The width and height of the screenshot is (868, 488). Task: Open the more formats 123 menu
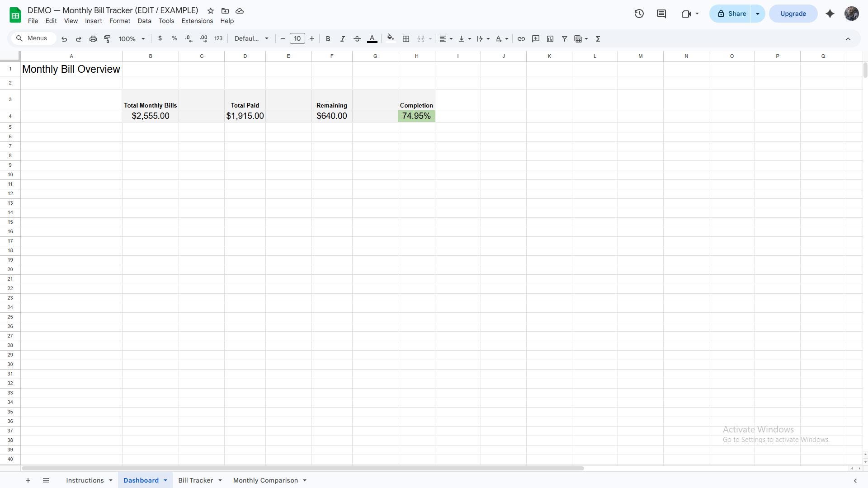point(218,39)
